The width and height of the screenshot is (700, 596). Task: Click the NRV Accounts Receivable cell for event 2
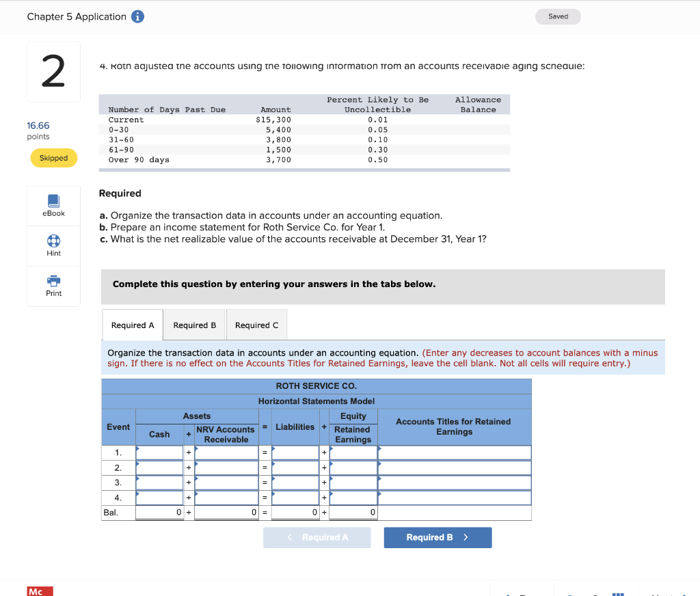click(x=226, y=468)
